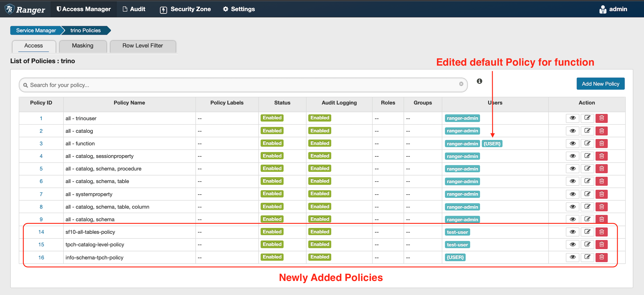
Task: Click Add New Policy button
Action: tap(600, 84)
